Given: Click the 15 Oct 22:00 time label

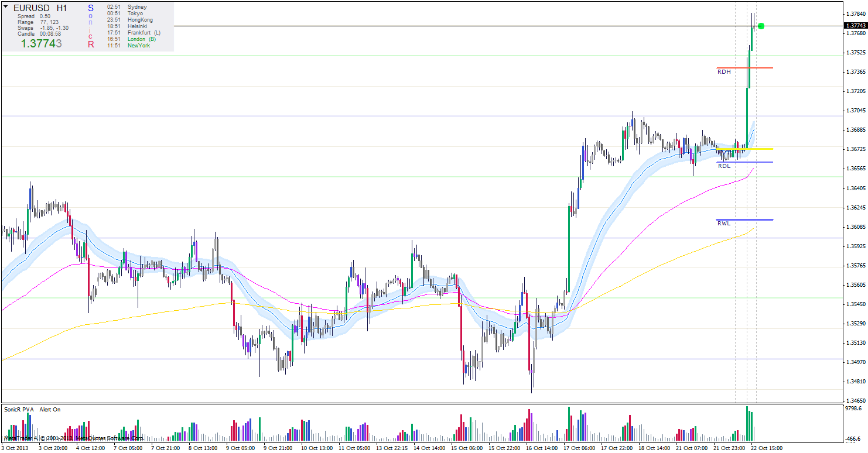Looking at the screenshot, I should tap(504, 448).
